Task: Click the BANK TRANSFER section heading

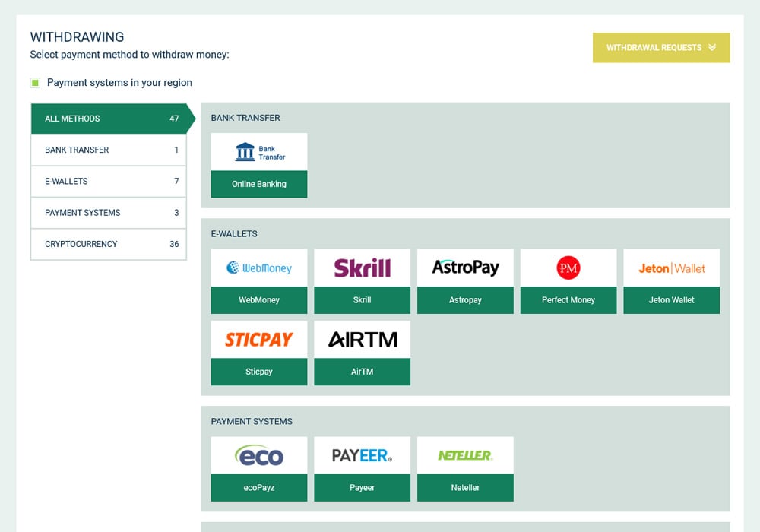Action: [x=245, y=118]
